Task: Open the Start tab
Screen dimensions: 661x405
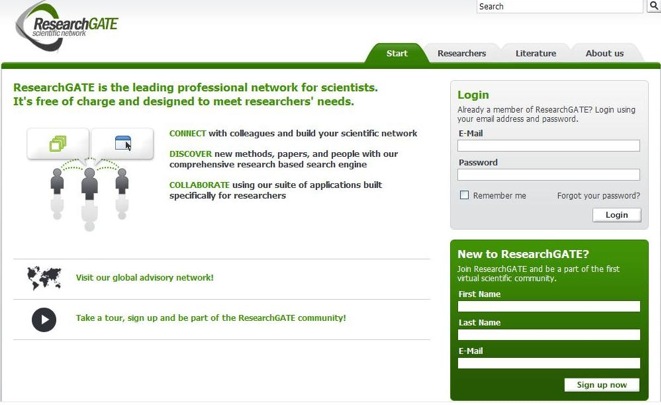Action: [397, 53]
